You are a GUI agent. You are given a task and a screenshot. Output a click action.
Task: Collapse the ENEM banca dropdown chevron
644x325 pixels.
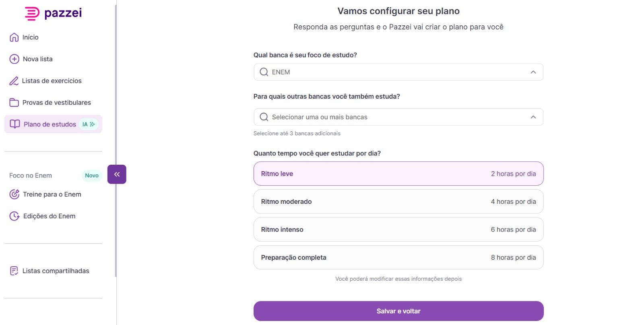click(x=533, y=72)
